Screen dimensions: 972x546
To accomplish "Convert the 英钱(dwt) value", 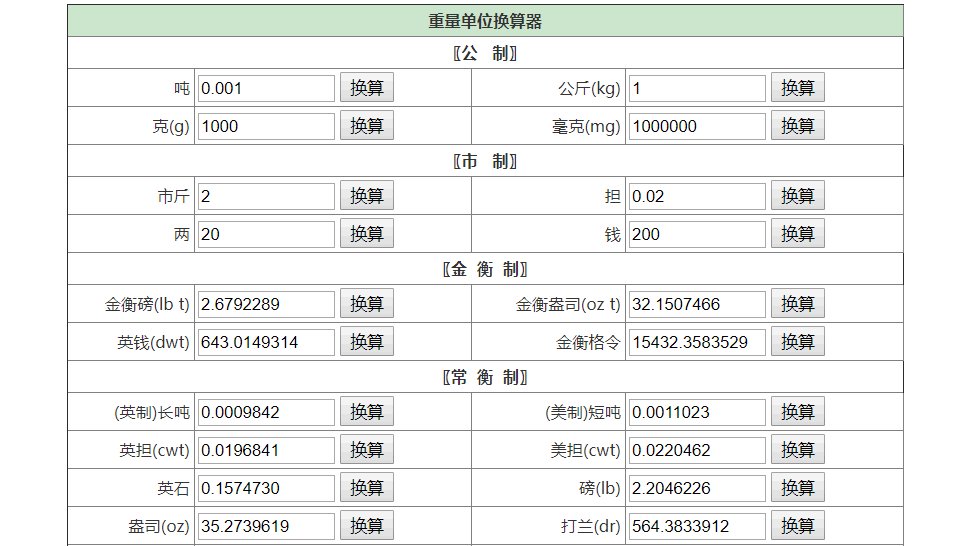I will pos(366,341).
